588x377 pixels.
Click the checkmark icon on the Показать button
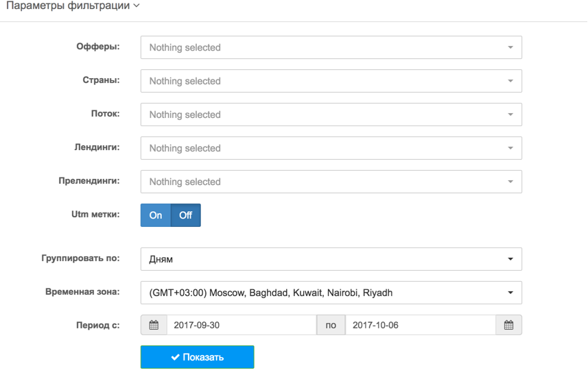pyautogui.click(x=175, y=357)
